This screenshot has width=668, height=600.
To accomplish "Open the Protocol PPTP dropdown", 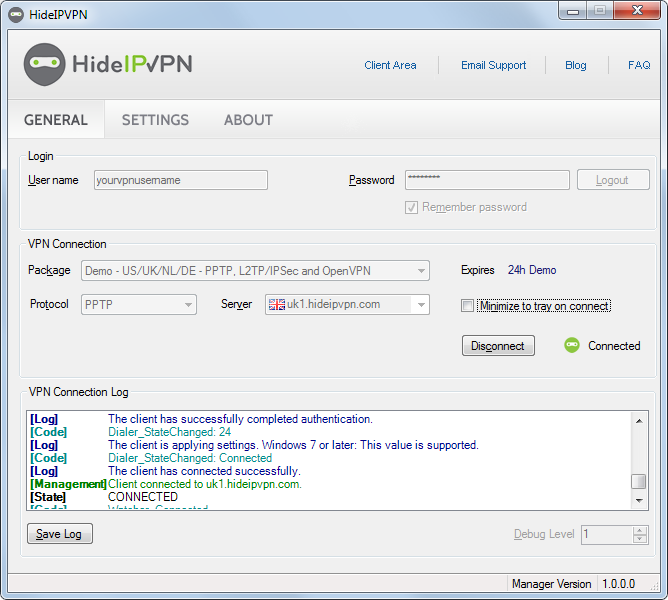I will [139, 305].
